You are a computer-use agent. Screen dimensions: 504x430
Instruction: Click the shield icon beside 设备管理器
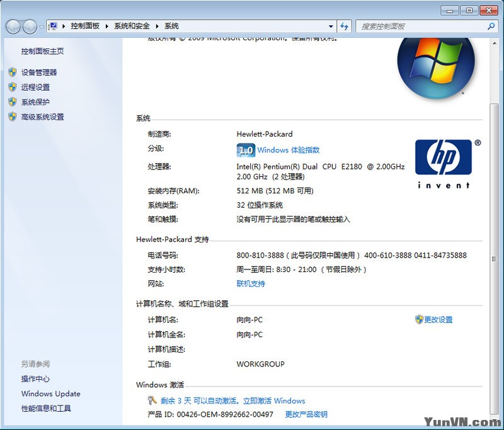(x=13, y=72)
